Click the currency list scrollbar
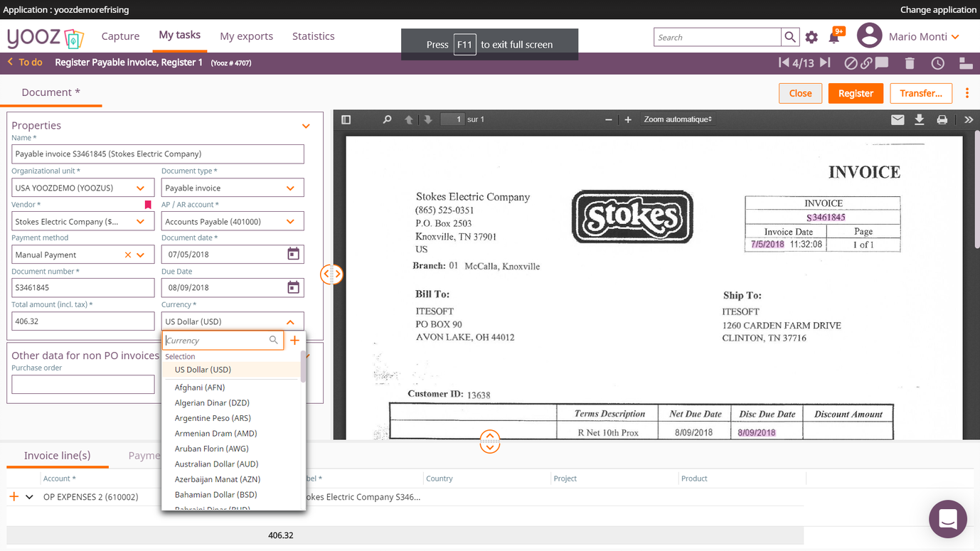 (x=303, y=366)
